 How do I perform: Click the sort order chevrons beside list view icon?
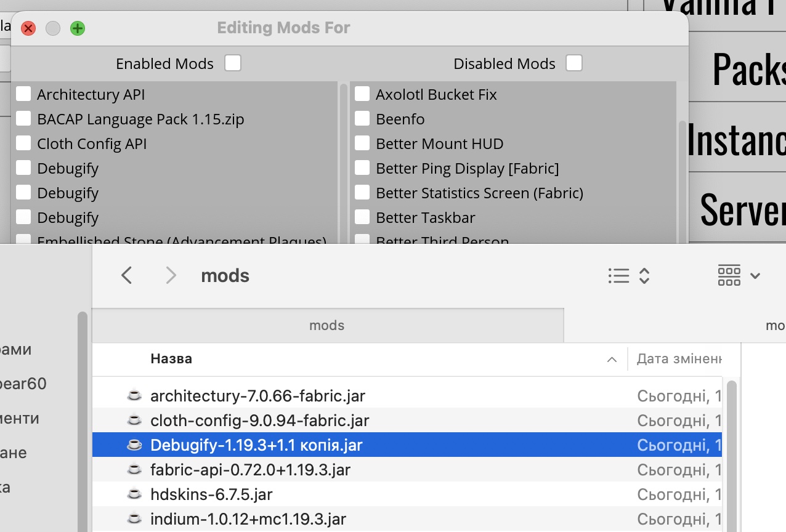point(644,275)
